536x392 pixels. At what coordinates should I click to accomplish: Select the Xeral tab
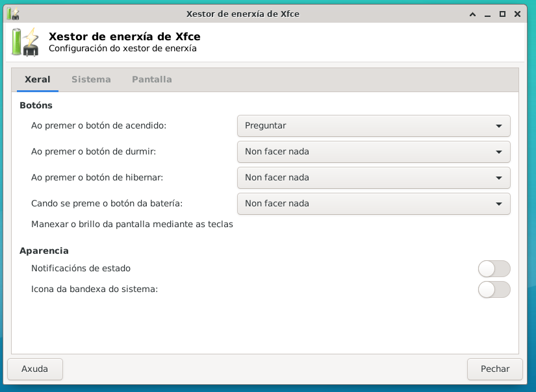click(x=37, y=79)
